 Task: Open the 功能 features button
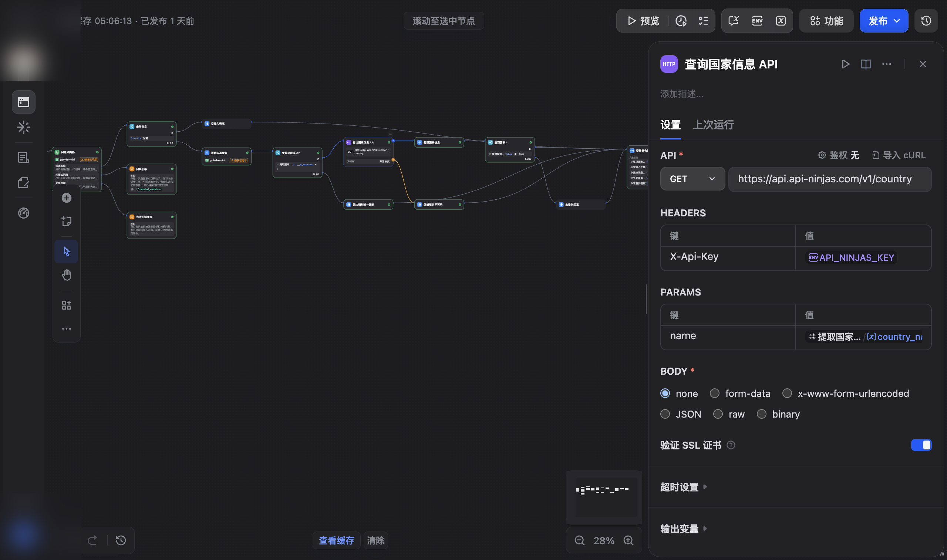[826, 21]
